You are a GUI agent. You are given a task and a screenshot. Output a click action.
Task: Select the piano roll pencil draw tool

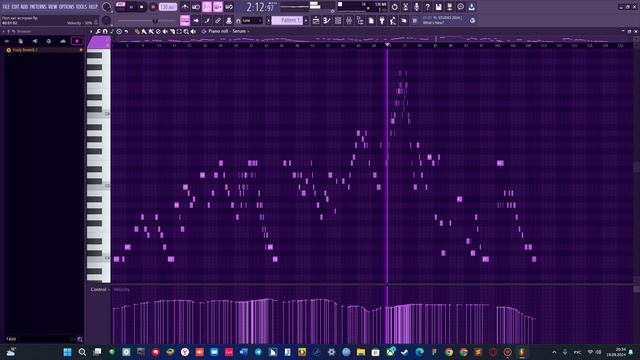137,31
